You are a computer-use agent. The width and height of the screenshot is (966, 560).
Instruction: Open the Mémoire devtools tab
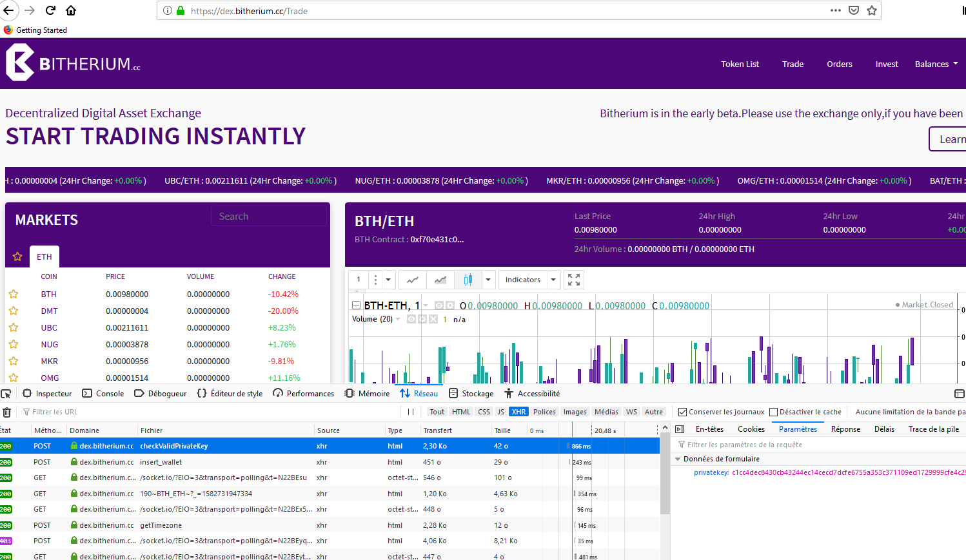pyautogui.click(x=368, y=393)
